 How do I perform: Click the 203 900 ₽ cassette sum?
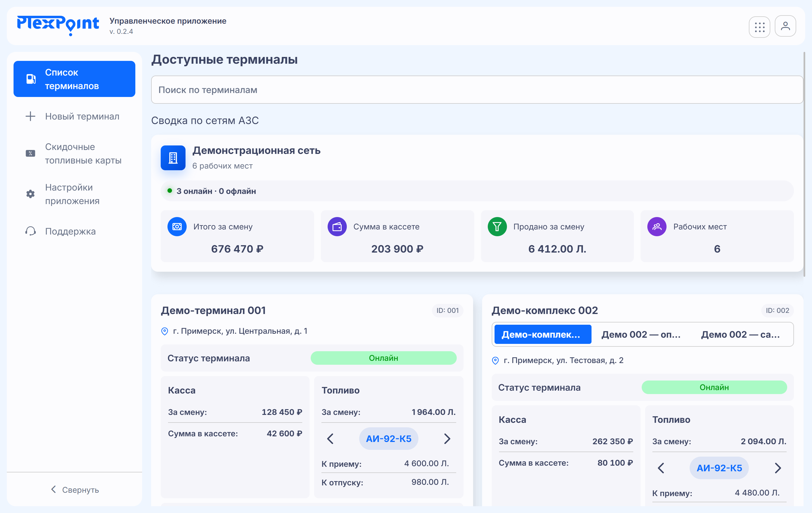point(397,249)
